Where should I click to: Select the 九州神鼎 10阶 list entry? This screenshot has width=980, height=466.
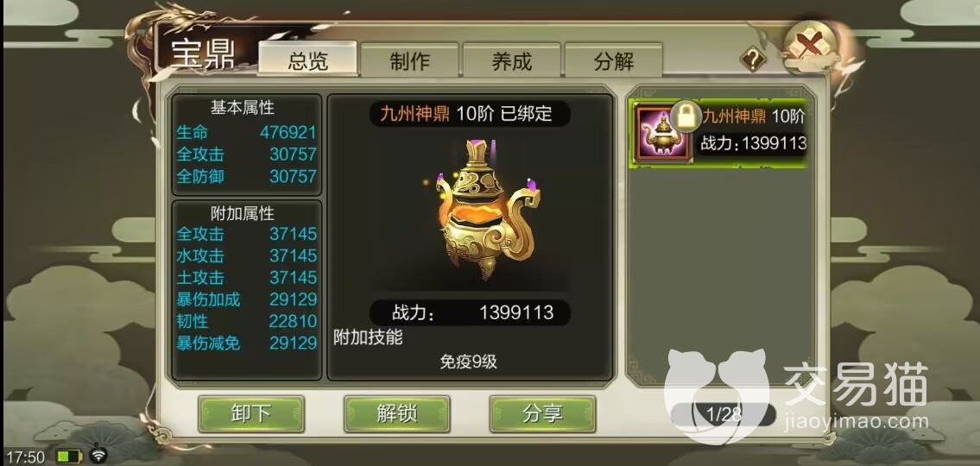click(x=722, y=133)
